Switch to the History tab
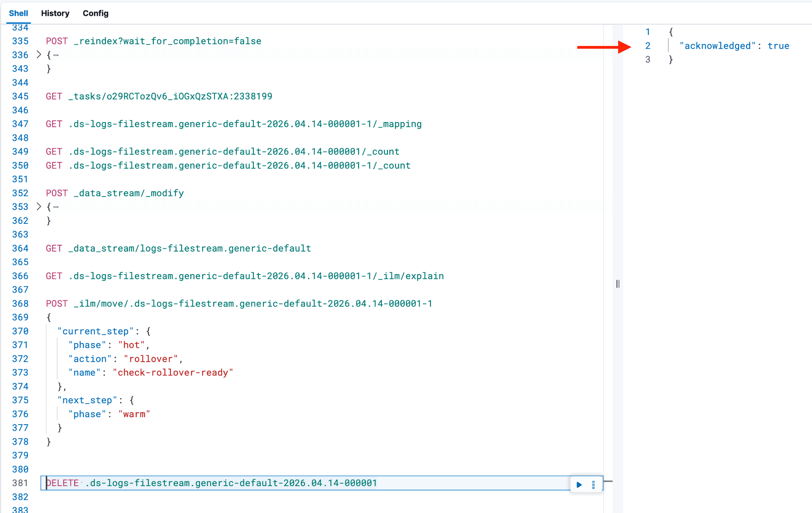This screenshot has width=812, height=513. click(55, 13)
